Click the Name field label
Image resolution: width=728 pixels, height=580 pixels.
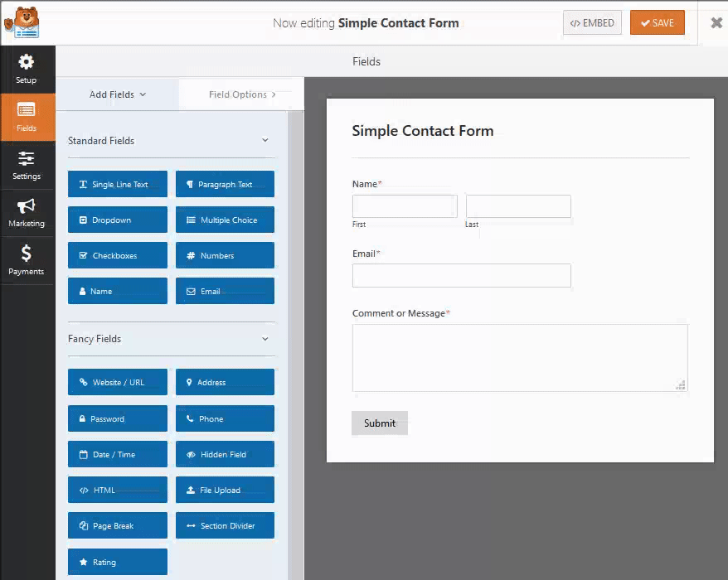366,184
